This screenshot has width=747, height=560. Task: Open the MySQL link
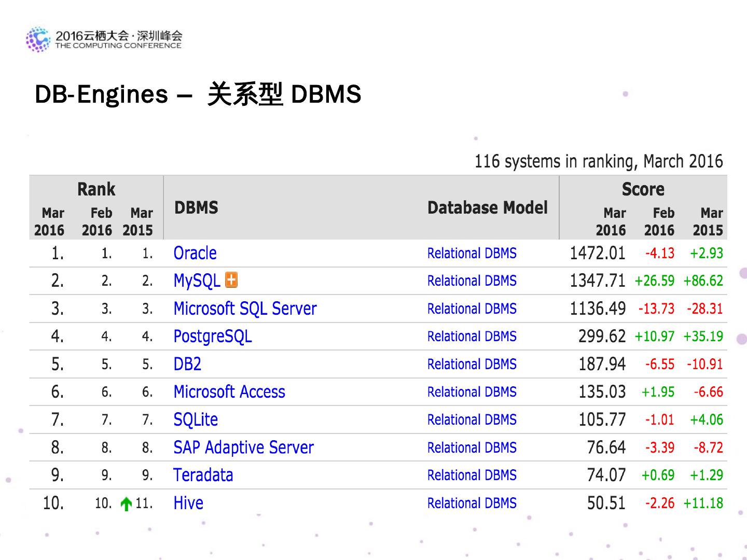[197, 281]
